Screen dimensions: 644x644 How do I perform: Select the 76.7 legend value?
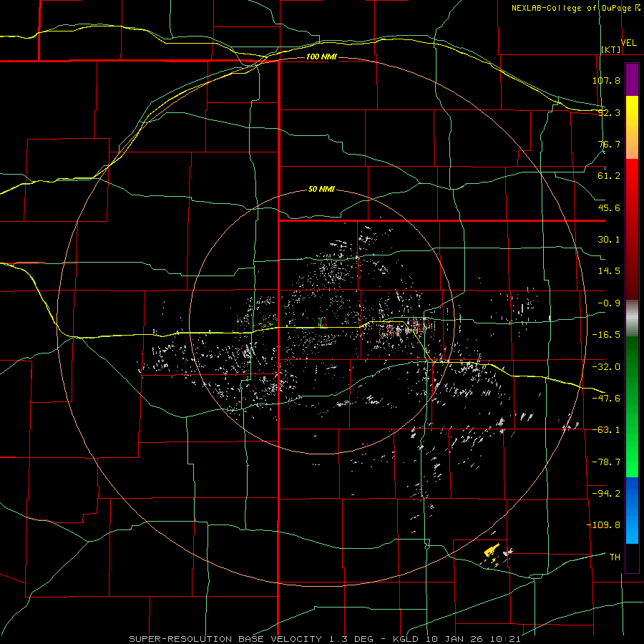pos(609,144)
